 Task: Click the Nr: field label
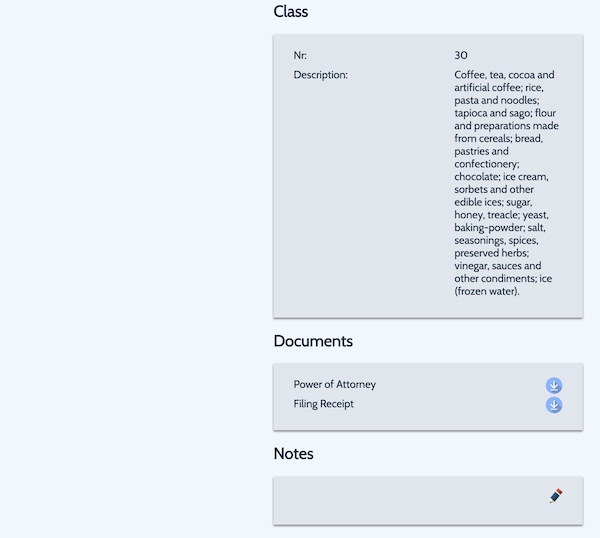click(x=300, y=55)
